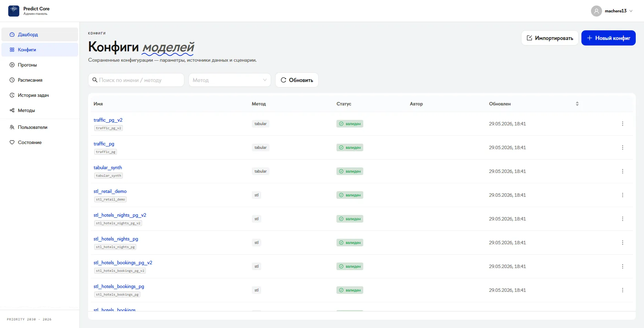Click the Импортировать button
This screenshot has width=644, height=328.
coord(550,38)
